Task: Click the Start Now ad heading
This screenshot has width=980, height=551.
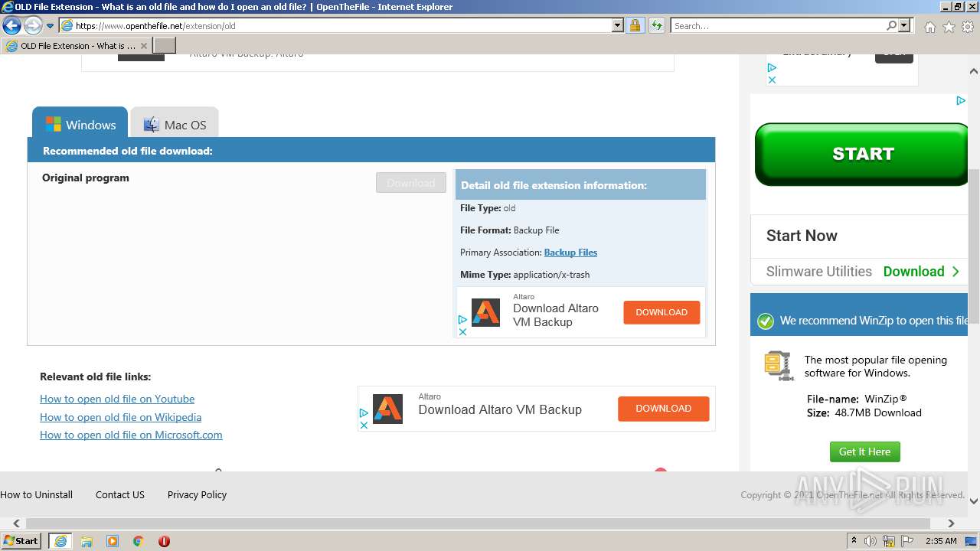Action: [802, 236]
